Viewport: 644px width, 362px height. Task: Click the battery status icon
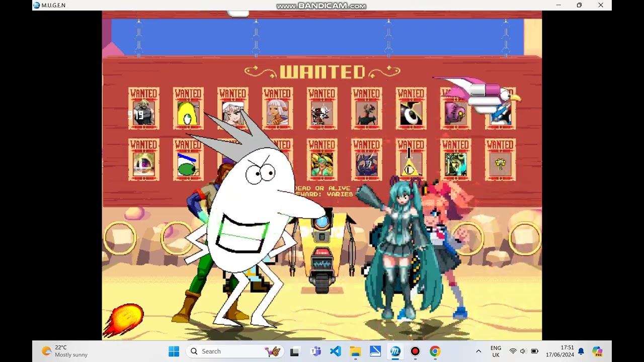tap(534, 351)
